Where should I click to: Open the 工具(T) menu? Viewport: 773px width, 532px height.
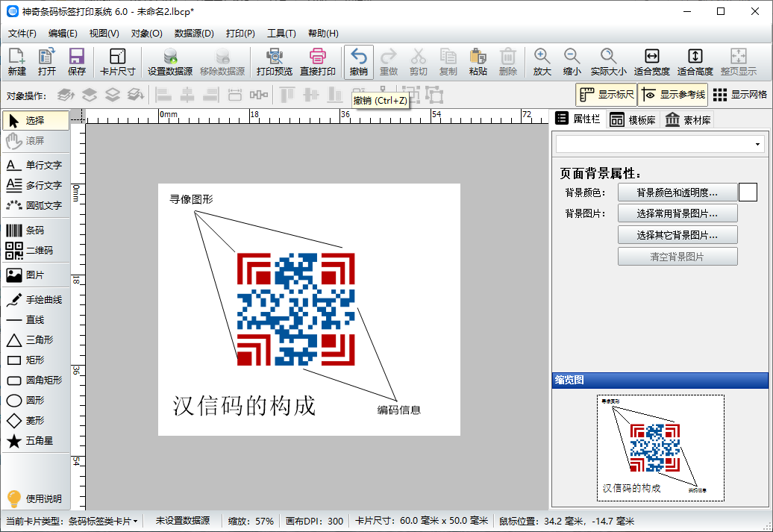tap(281, 34)
